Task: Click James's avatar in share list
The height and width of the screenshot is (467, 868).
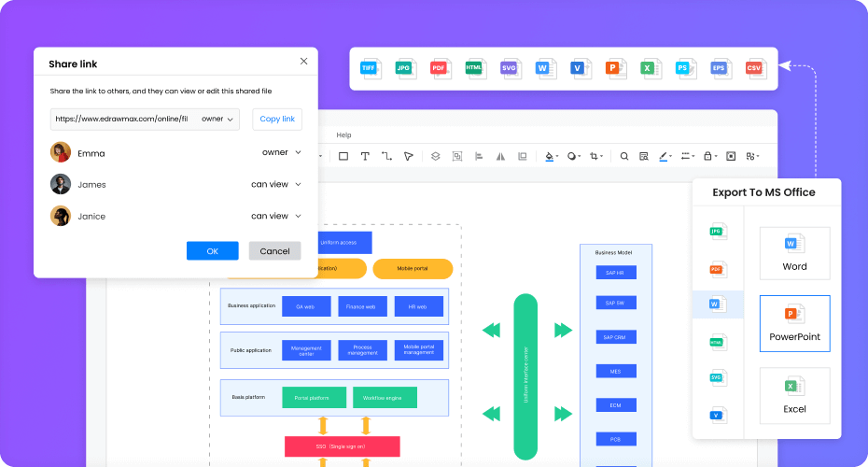Action: (61, 184)
